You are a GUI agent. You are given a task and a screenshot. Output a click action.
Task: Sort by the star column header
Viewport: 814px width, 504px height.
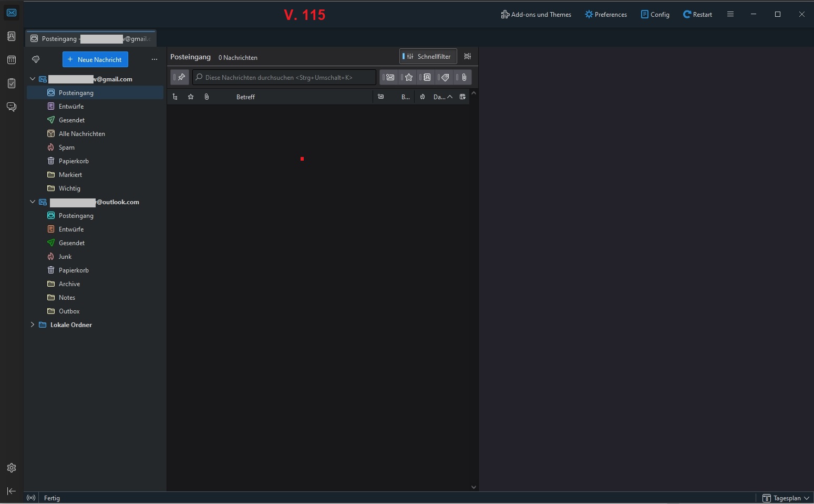tap(191, 97)
